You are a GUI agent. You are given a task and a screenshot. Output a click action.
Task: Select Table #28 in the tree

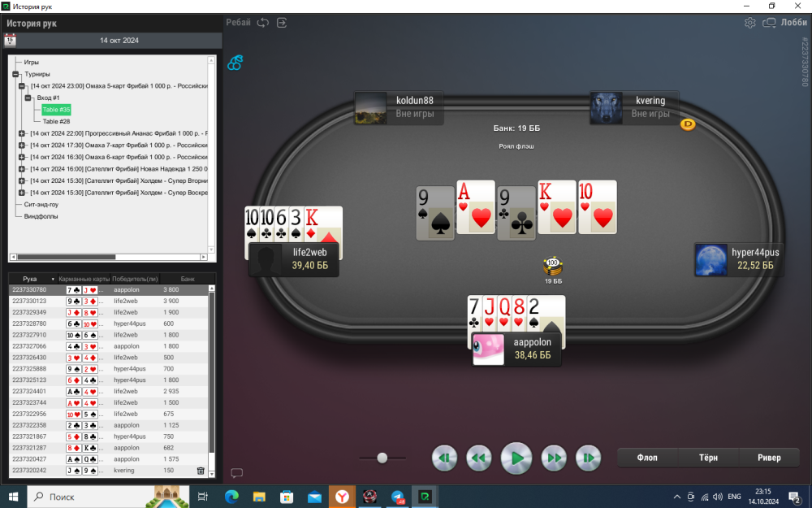coord(56,121)
